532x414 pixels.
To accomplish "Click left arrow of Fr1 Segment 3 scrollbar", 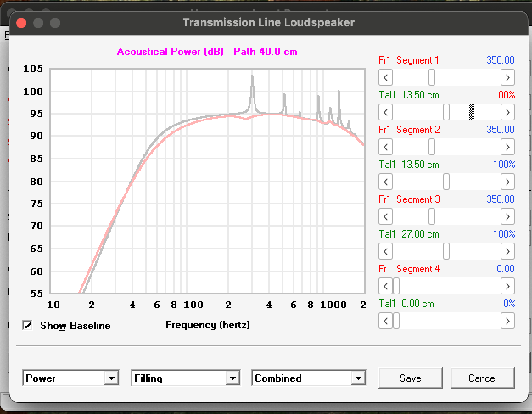I will point(386,217).
